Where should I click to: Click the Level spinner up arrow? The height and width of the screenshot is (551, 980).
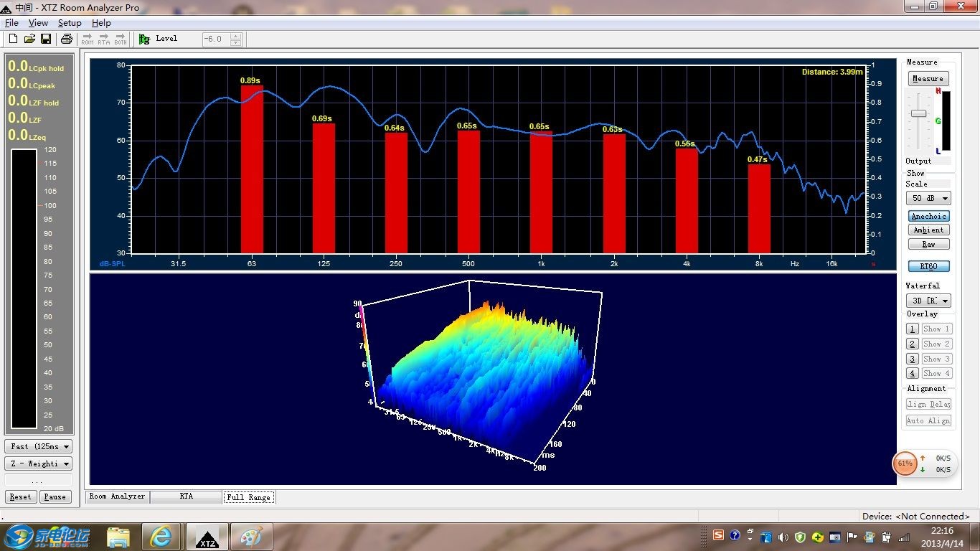click(x=235, y=36)
